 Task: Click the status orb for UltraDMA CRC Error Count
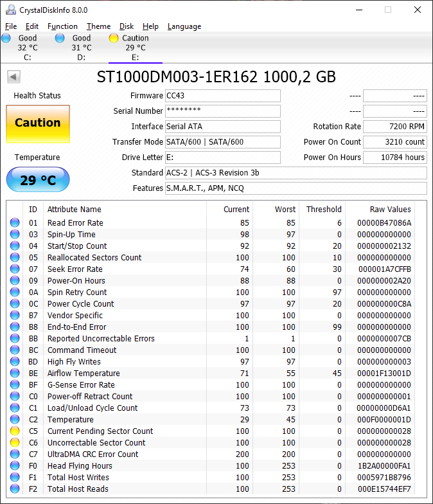[15, 454]
